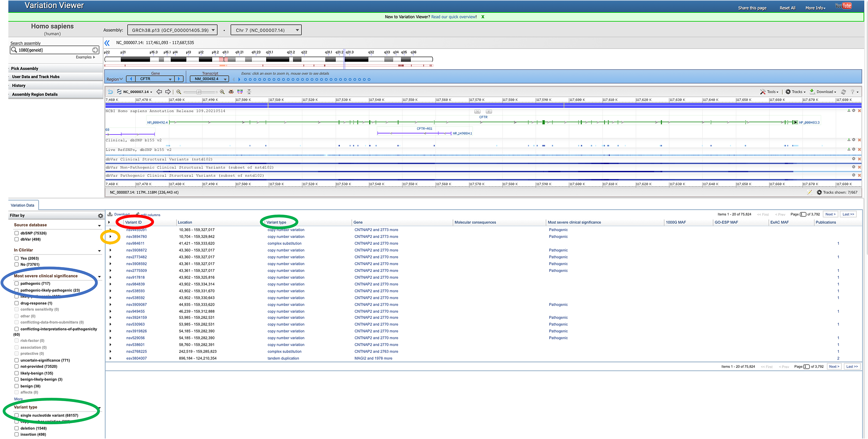Check the dbVar (498) source filter

tap(16, 239)
